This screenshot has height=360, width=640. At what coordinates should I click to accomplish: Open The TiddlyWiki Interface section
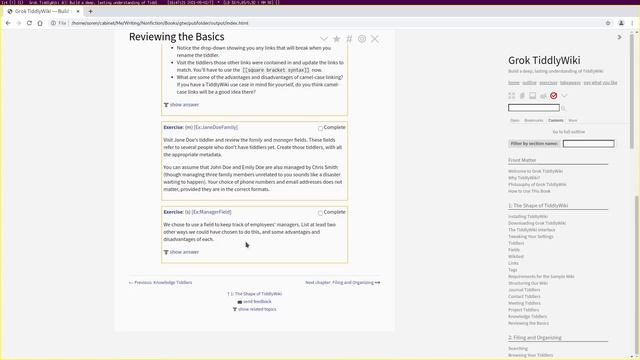(531, 230)
